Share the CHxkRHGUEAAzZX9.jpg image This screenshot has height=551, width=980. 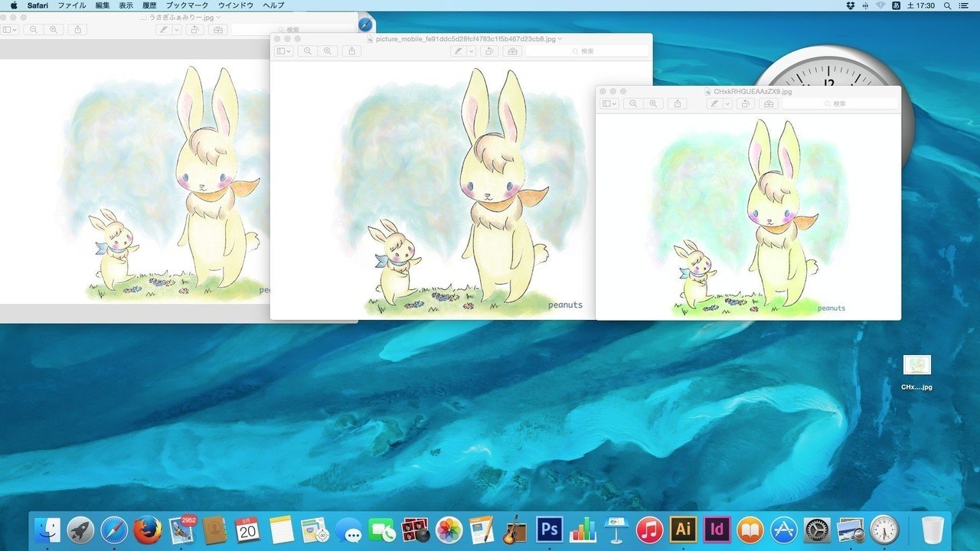coord(677,103)
